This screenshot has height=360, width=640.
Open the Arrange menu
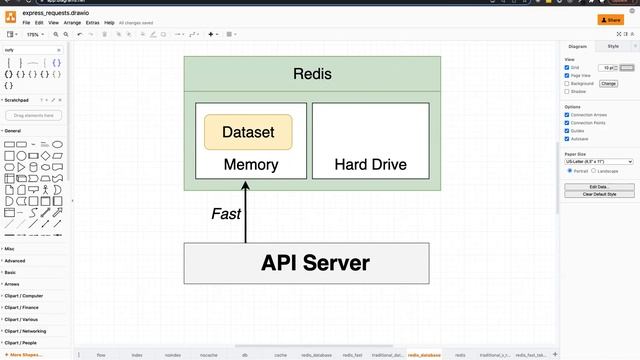pos(72,23)
